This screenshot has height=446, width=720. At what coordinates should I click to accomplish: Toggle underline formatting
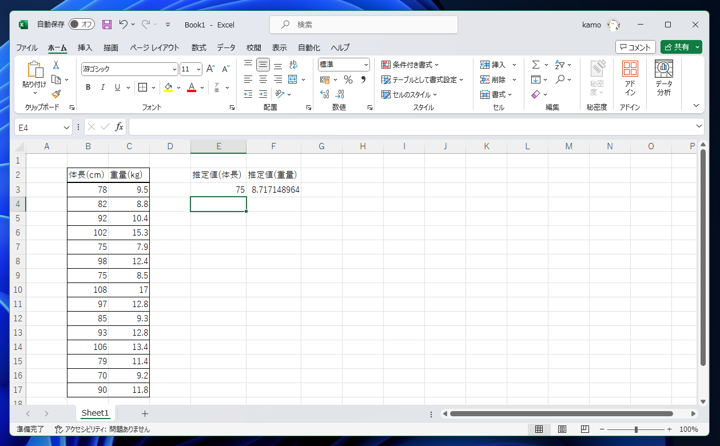tap(118, 87)
